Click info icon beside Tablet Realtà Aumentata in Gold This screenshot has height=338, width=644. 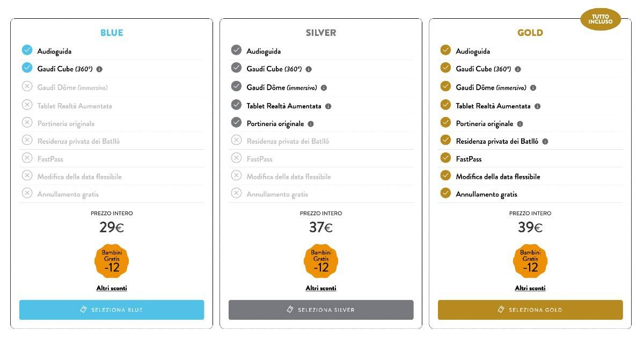pyautogui.click(x=538, y=106)
